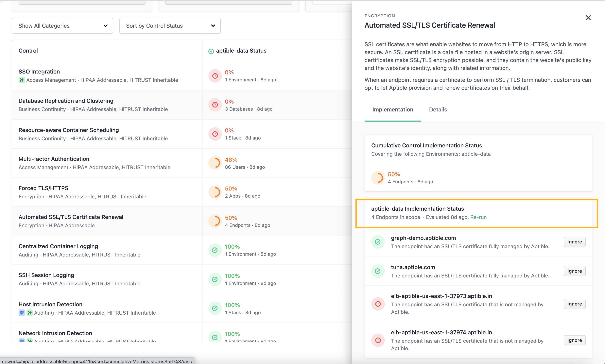
Task: Click the green check icon next to graph-demo.aptible.com
Action: click(378, 242)
